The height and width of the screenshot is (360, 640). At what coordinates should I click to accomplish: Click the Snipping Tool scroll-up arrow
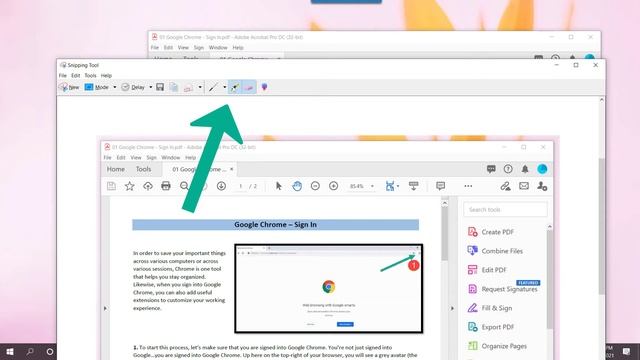[x=601, y=100]
